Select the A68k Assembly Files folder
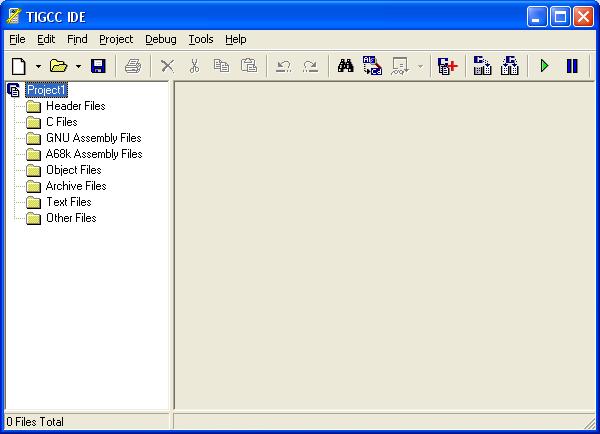600x434 pixels. tap(94, 154)
